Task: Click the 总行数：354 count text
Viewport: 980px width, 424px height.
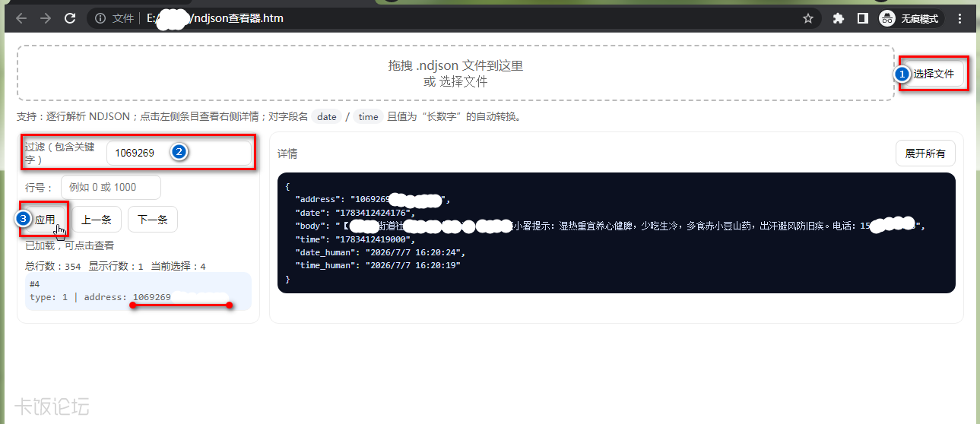Action: [52, 267]
